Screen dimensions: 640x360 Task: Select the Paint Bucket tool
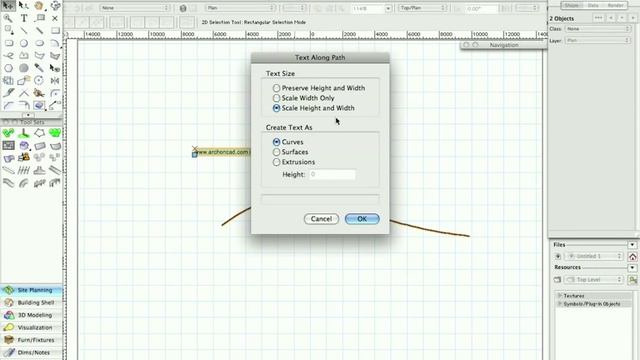39,93
